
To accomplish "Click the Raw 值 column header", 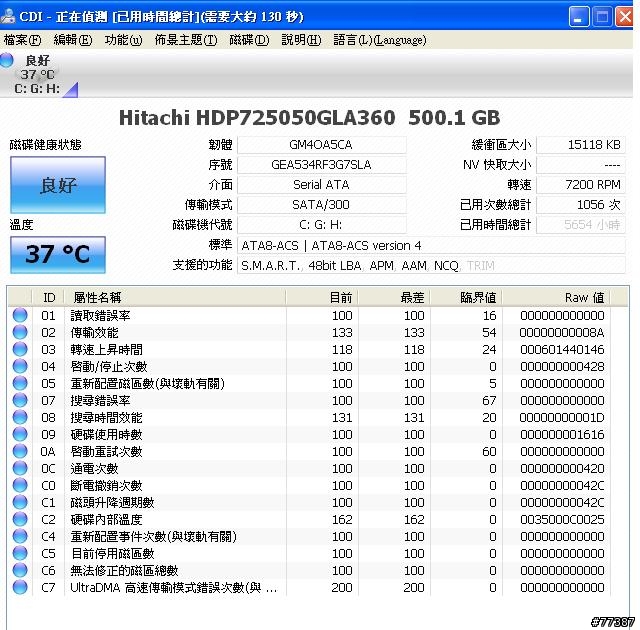I will pyautogui.click(x=556, y=297).
